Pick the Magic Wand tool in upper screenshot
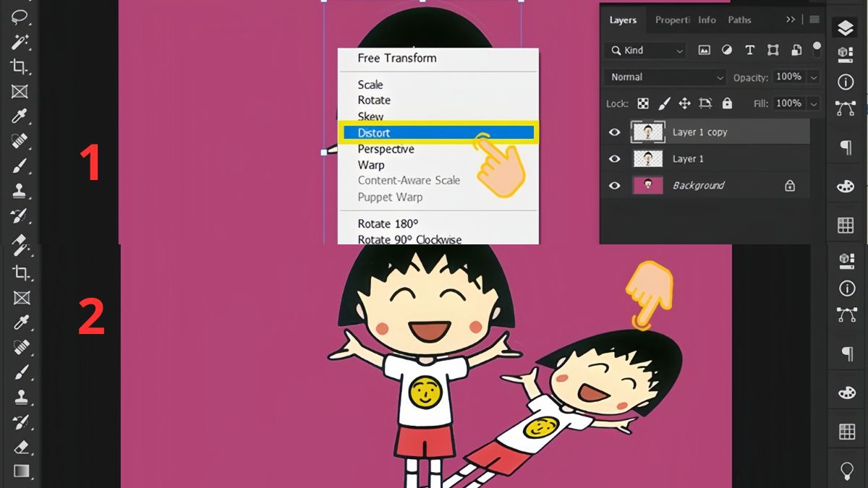This screenshot has width=868, height=488. tap(20, 42)
